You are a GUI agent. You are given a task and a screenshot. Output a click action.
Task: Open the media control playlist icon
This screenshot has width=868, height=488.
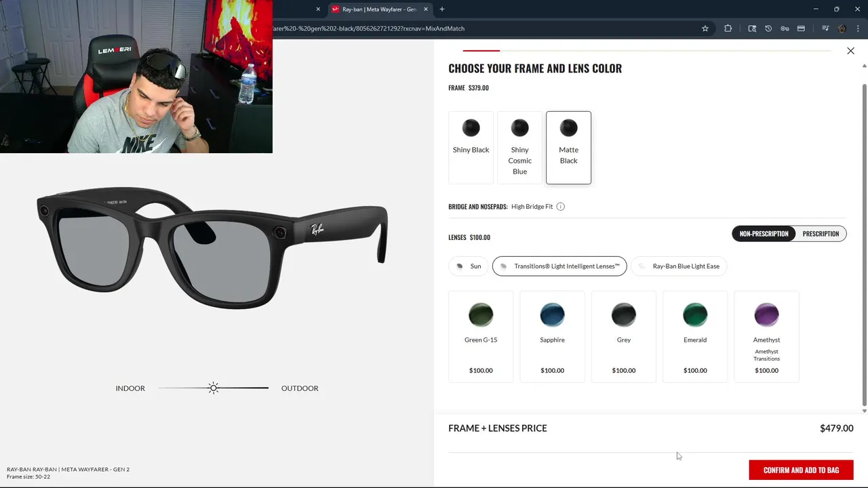click(825, 28)
